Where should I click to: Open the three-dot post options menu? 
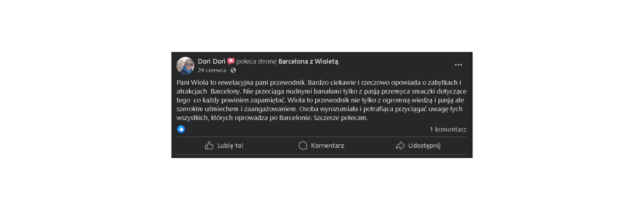tap(458, 65)
